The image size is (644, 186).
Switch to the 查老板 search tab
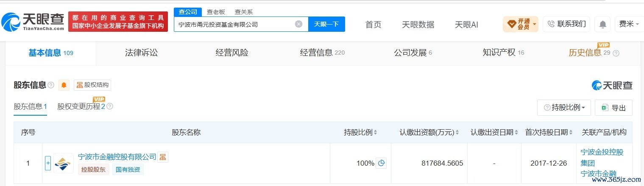[216, 12]
